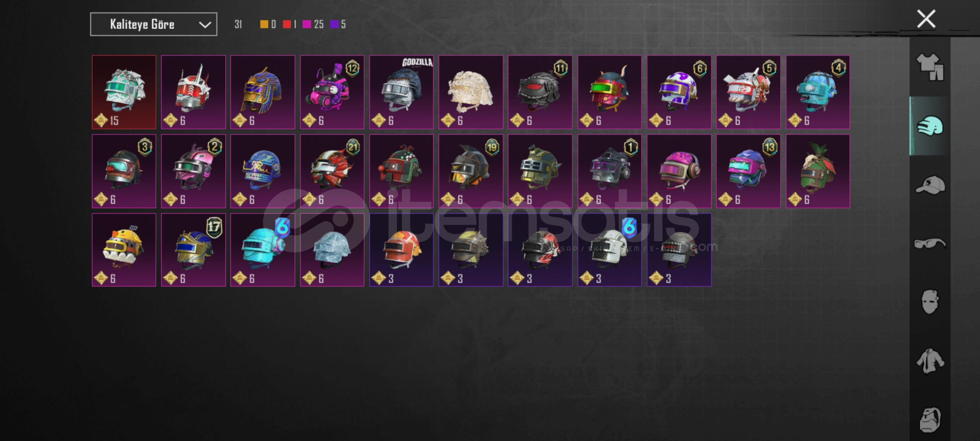980x441 pixels.
Task: Select the red-tier helmet worth 15
Action: pyautogui.click(x=124, y=92)
